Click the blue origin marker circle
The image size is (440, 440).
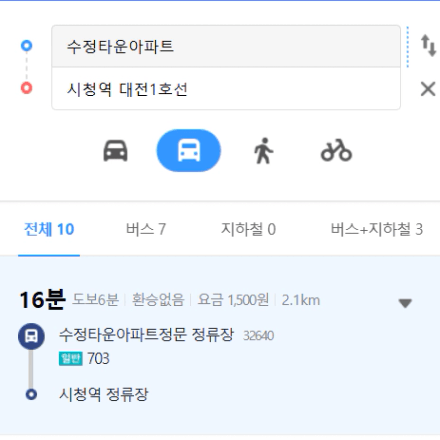tap(26, 45)
